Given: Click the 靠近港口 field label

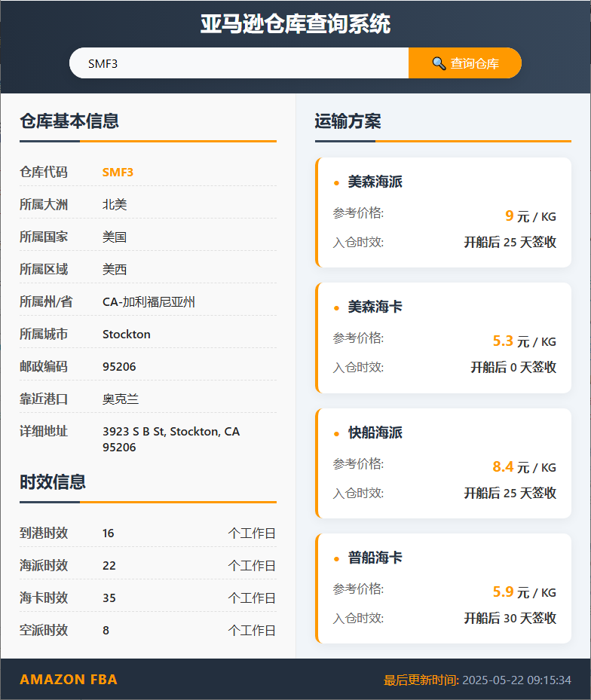Looking at the screenshot, I should click(x=44, y=399).
